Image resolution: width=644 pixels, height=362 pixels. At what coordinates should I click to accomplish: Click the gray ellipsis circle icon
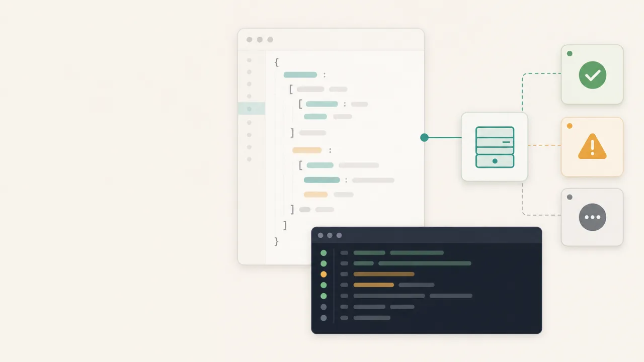point(592,217)
